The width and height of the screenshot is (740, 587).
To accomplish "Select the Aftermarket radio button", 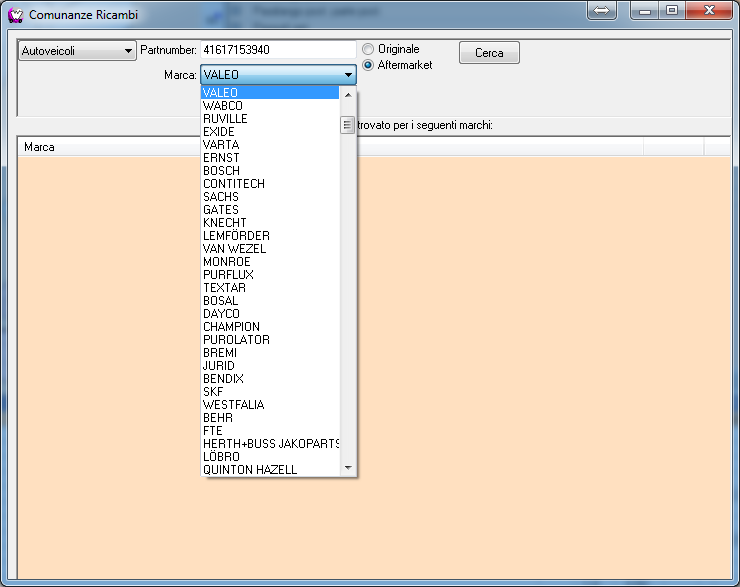I will (368, 65).
